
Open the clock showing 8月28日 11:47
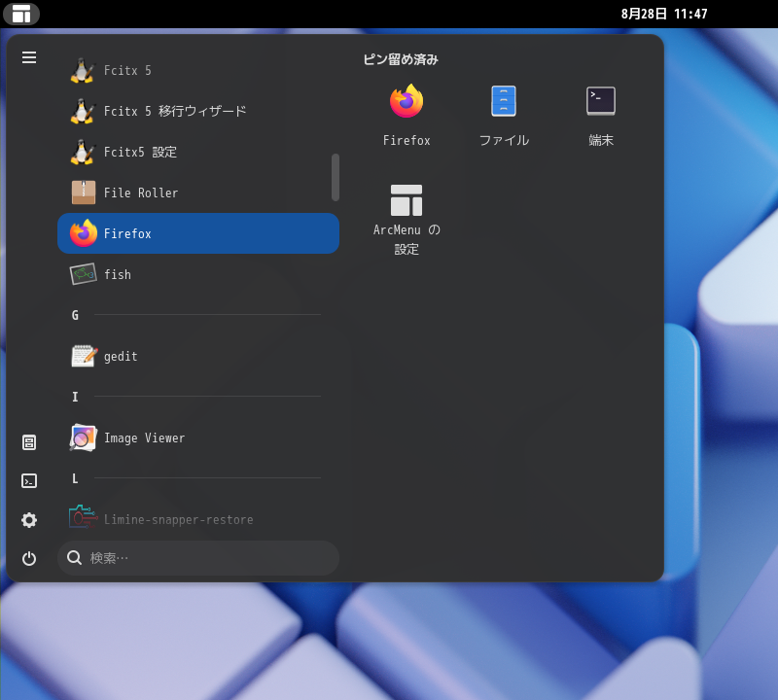pyautogui.click(x=664, y=14)
